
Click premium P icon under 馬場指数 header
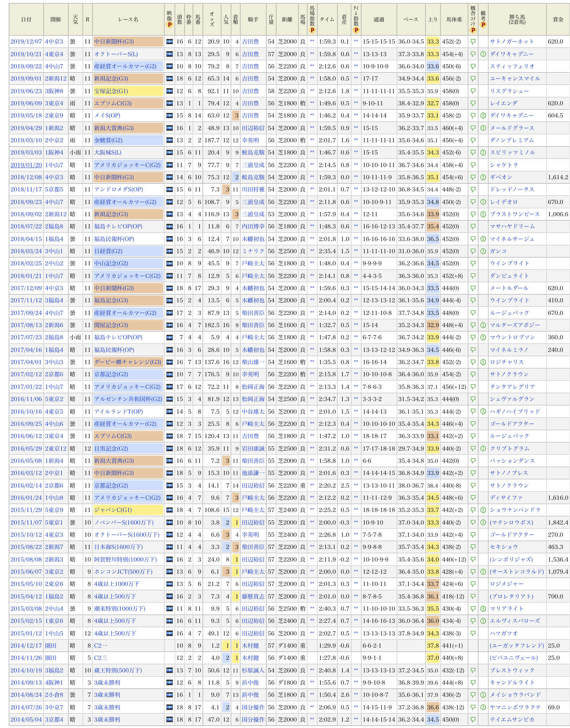point(312,30)
